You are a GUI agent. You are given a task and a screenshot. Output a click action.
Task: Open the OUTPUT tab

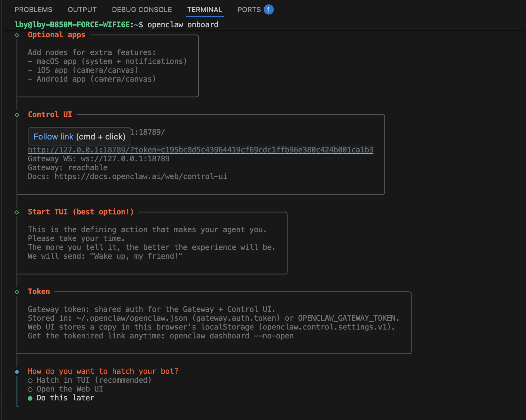[x=82, y=9]
